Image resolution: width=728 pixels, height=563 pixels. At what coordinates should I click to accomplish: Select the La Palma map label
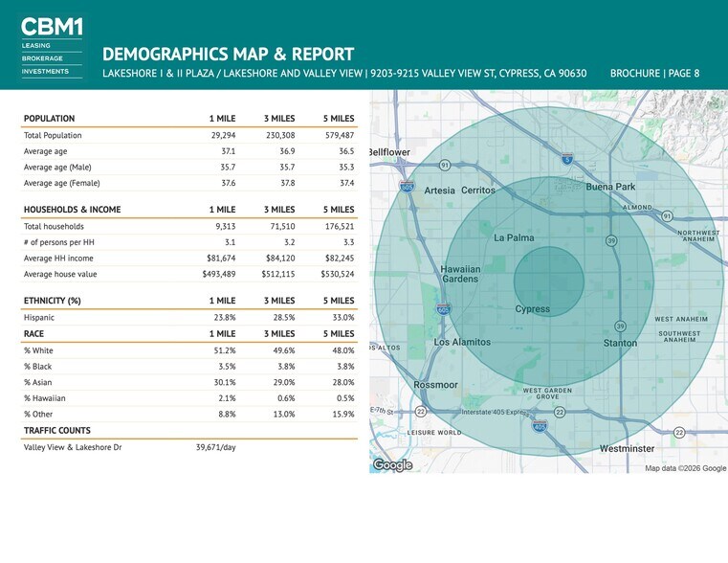[x=514, y=237]
